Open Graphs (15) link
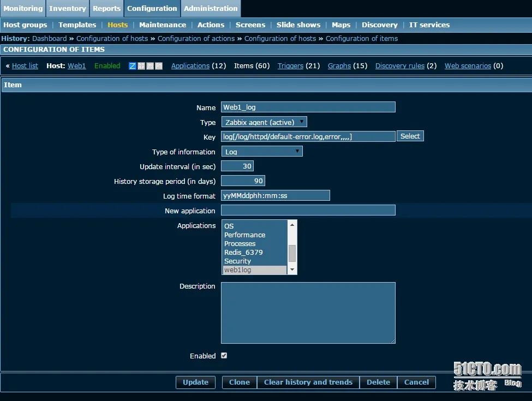The height and width of the screenshot is (401, 532). point(339,66)
